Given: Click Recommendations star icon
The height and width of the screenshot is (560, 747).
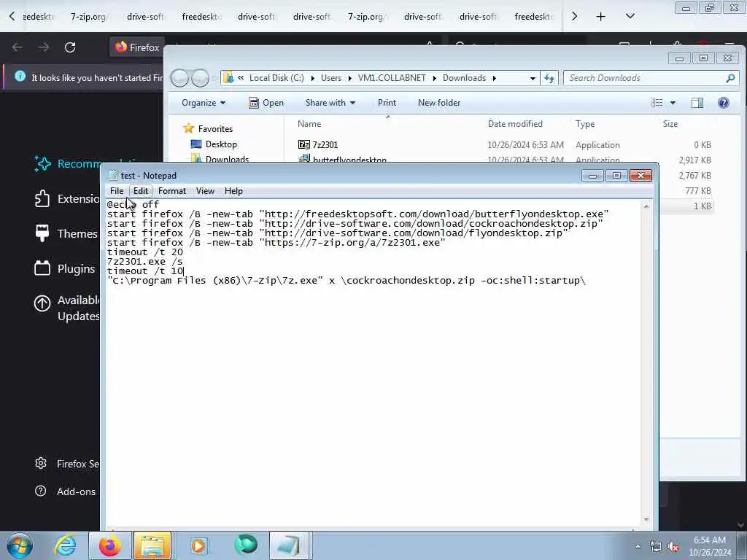Looking at the screenshot, I should (43, 164).
